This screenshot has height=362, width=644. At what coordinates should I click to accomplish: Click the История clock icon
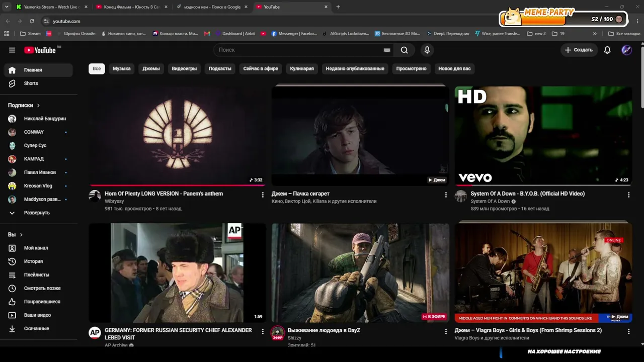coord(12,261)
